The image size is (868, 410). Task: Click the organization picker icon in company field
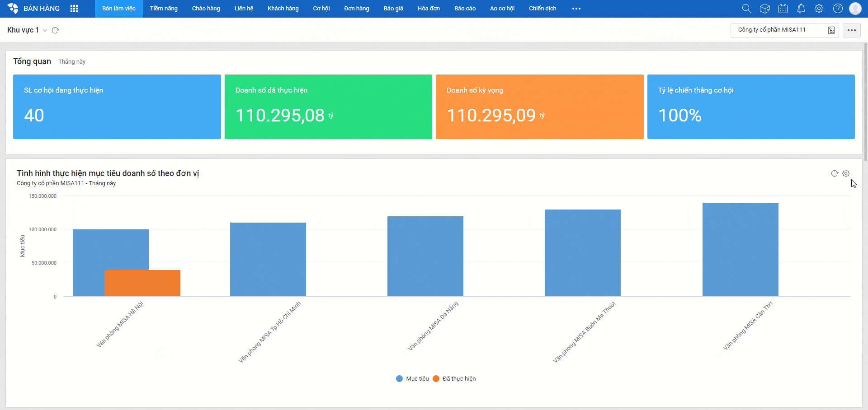[x=831, y=30]
